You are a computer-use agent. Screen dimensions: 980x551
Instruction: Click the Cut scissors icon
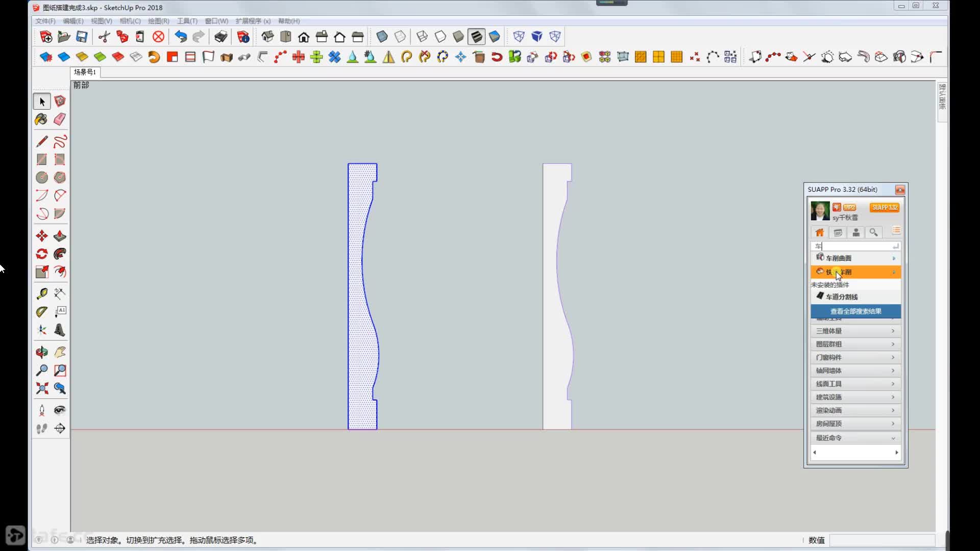coord(104,37)
